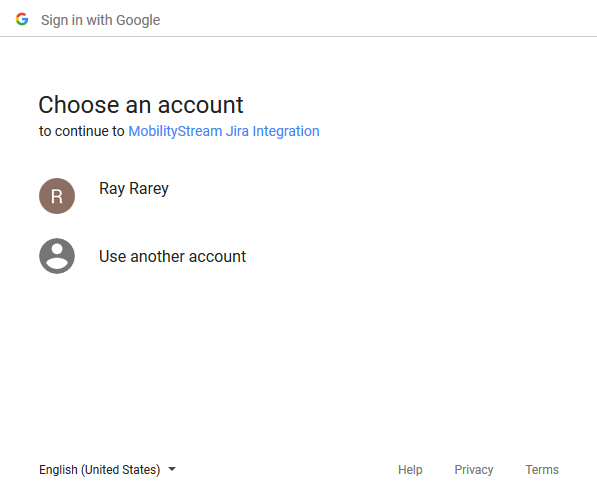The width and height of the screenshot is (597, 498).
Task: Click the word Google in the header
Action: pyautogui.click(x=138, y=20)
